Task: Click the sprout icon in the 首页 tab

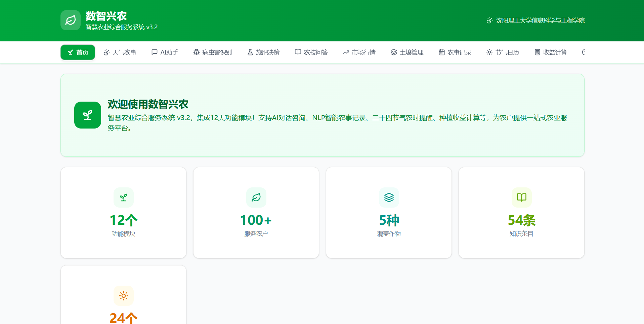Action: tap(70, 52)
